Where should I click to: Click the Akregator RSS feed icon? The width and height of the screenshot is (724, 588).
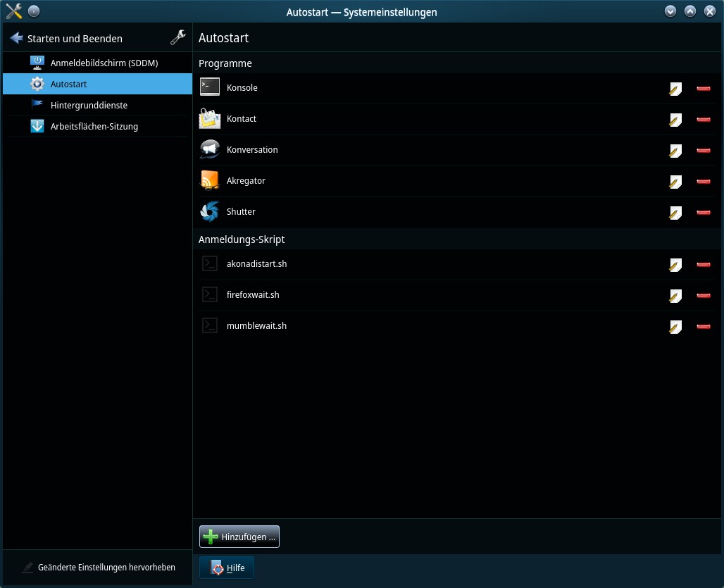click(x=210, y=180)
